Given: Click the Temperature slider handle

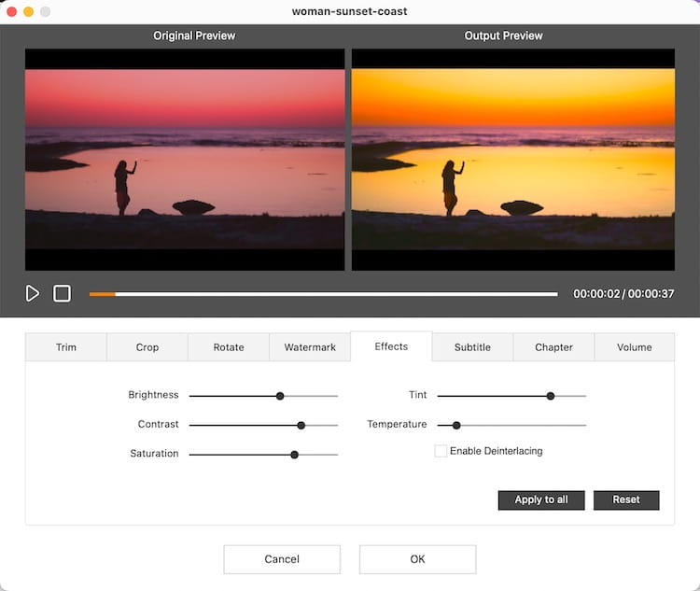Looking at the screenshot, I should click(456, 425).
